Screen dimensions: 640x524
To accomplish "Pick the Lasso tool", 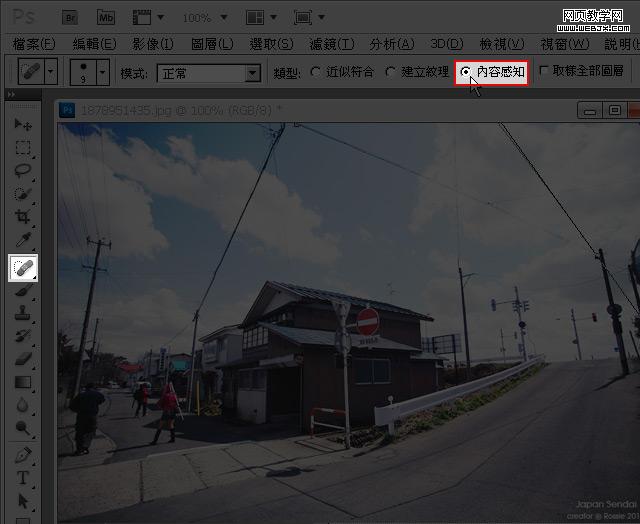I will pos(23,171).
